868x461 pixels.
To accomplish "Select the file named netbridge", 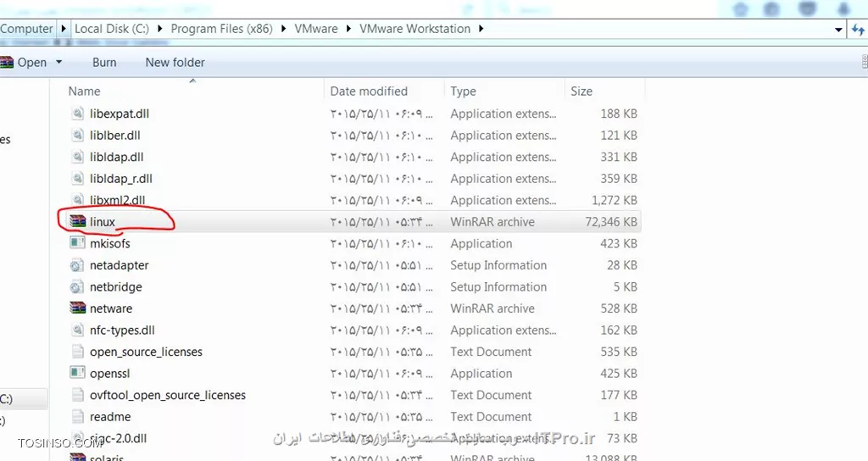I will click(115, 286).
